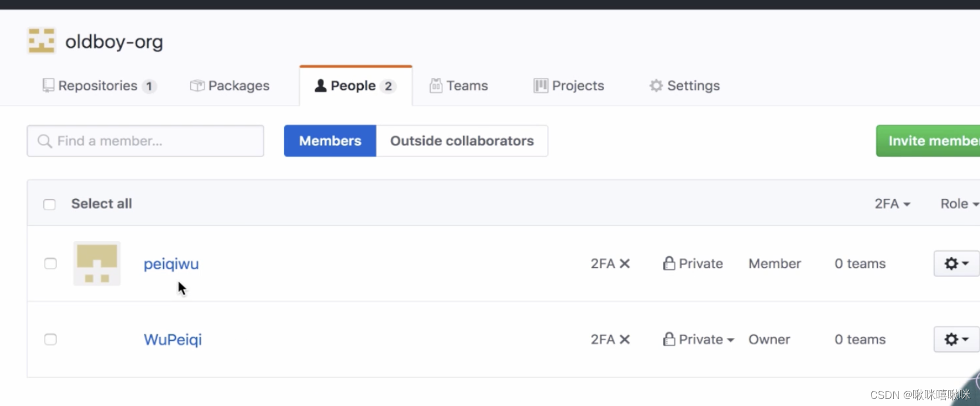Click the People count badge 2
The height and width of the screenshot is (406, 980).
pos(388,86)
